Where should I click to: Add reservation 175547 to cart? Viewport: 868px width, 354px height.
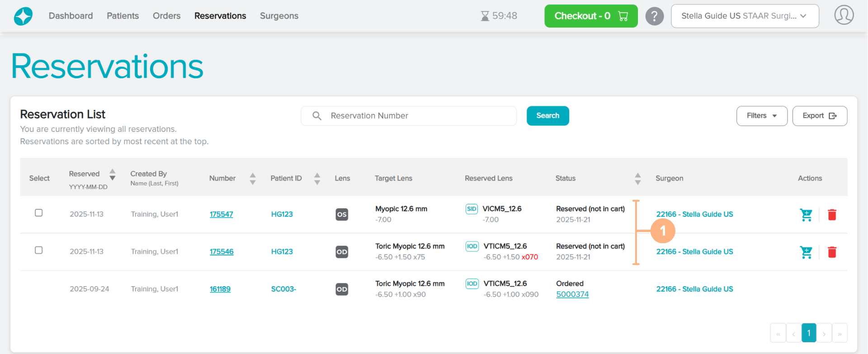tap(806, 215)
